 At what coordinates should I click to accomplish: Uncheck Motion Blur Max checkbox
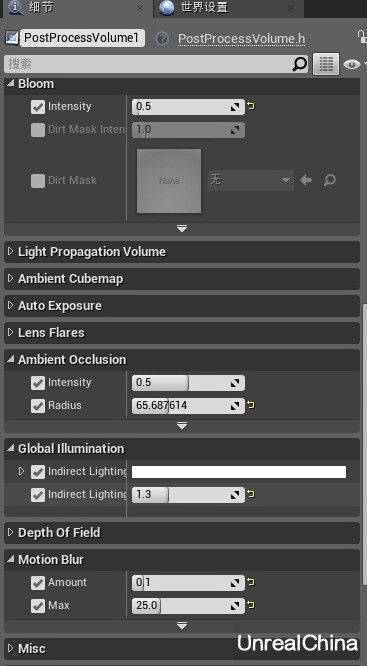(38, 606)
